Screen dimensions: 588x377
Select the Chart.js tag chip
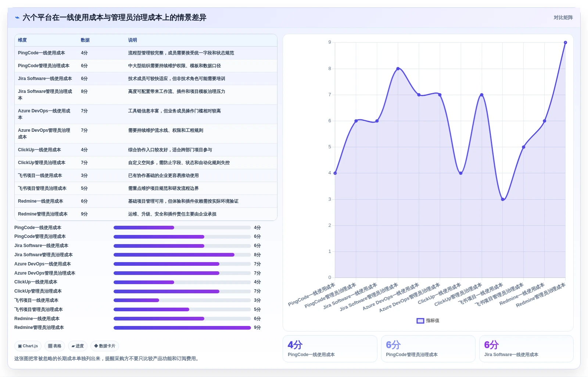(28, 346)
